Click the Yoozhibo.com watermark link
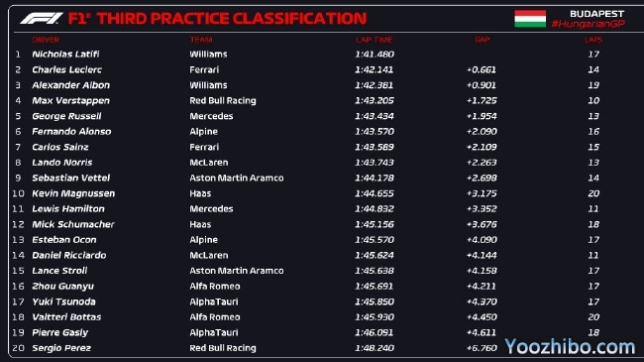This screenshot has height=362, width=644. coord(570,347)
